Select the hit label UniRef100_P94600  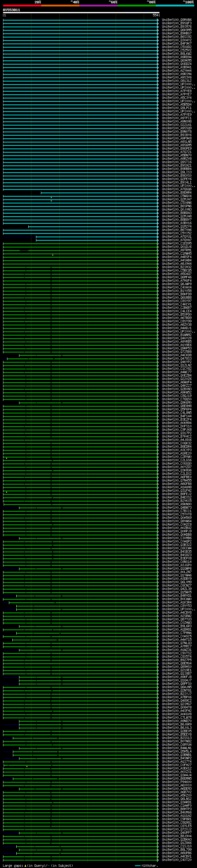click(177, 782)
